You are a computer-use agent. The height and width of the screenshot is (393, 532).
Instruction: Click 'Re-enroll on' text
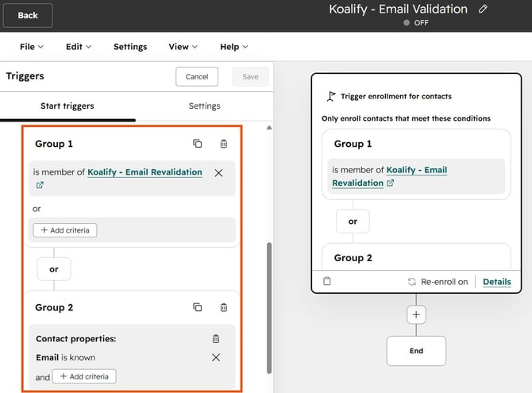pos(444,282)
